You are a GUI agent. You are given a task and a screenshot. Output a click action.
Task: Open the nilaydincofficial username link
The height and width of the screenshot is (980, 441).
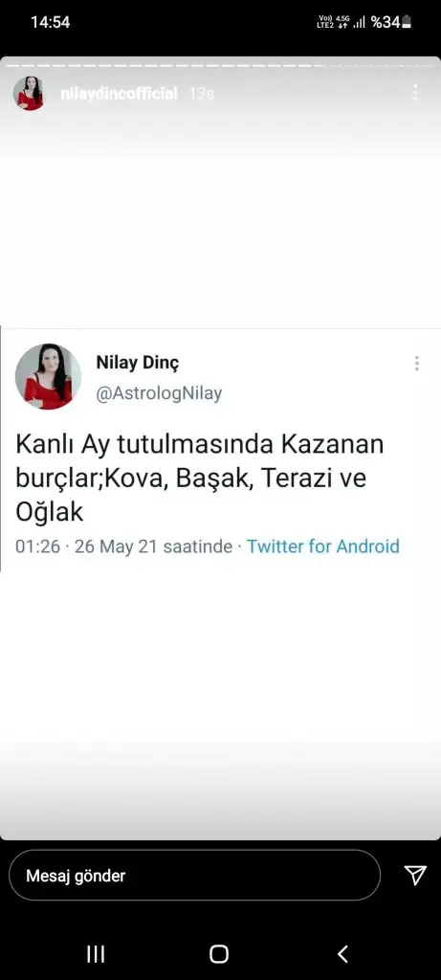pyautogui.click(x=120, y=94)
